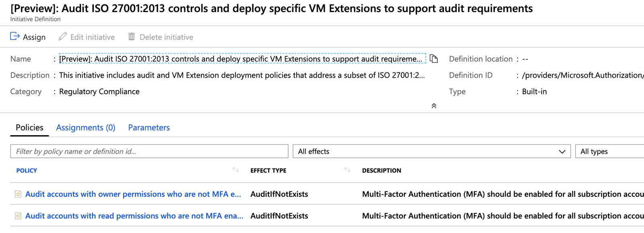This screenshot has height=233, width=644.
Task: Click the MFA description in read permissions row
Action: click(x=503, y=216)
